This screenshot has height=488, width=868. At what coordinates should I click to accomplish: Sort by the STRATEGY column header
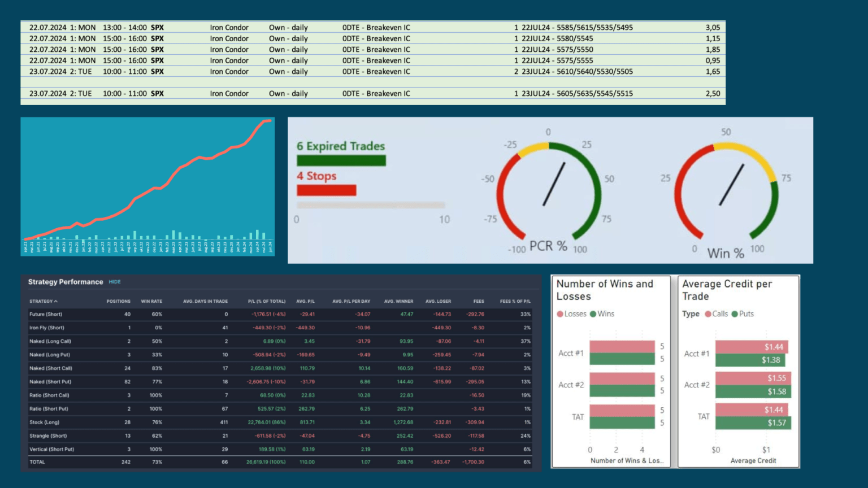41,301
